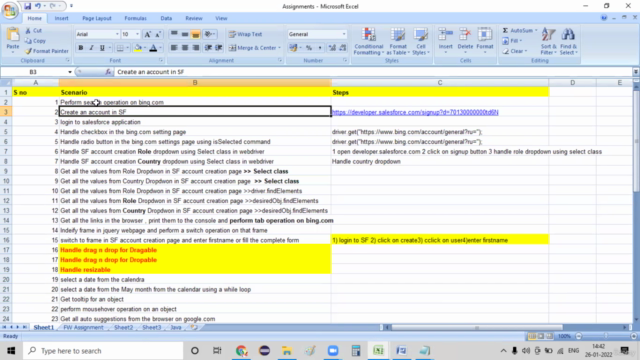Open the Review tab
Screen dimensions: 640x360
pyautogui.click(x=194, y=18)
